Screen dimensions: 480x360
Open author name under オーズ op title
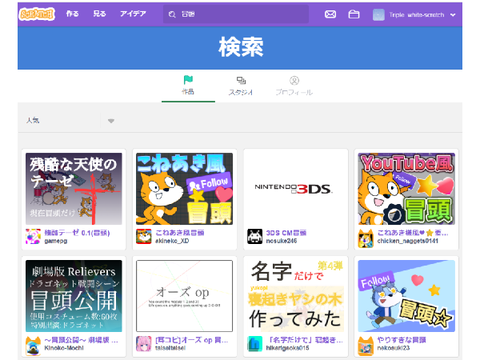pos(170,348)
